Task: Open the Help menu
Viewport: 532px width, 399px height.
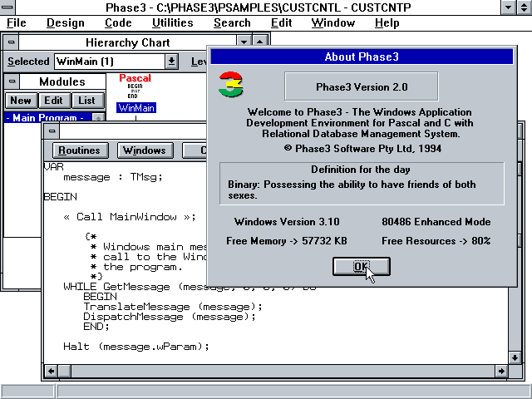Action: pos(387,22)
